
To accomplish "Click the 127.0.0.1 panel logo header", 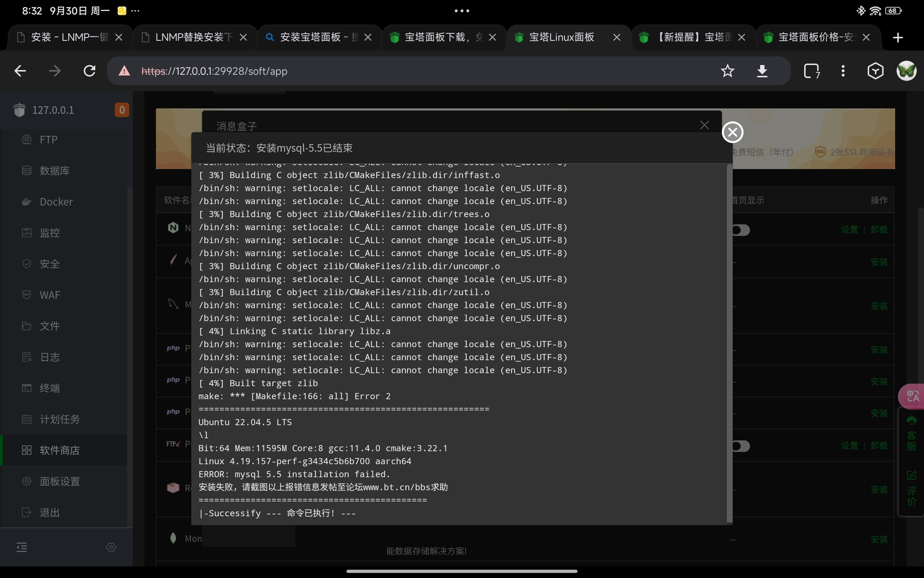I will coord(44,110).
